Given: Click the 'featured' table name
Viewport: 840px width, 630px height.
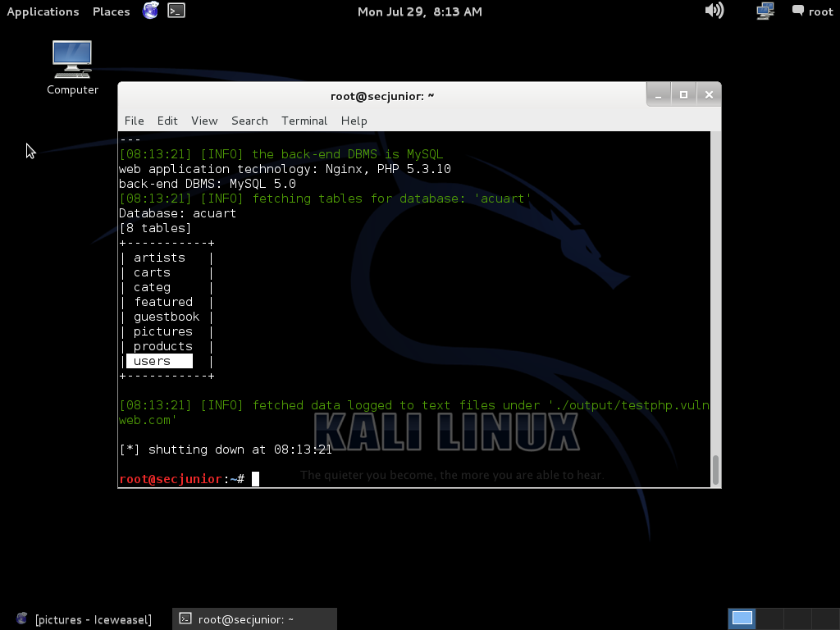Looking at the screenshot, I should pyautogui.click(x=163, y=302).
